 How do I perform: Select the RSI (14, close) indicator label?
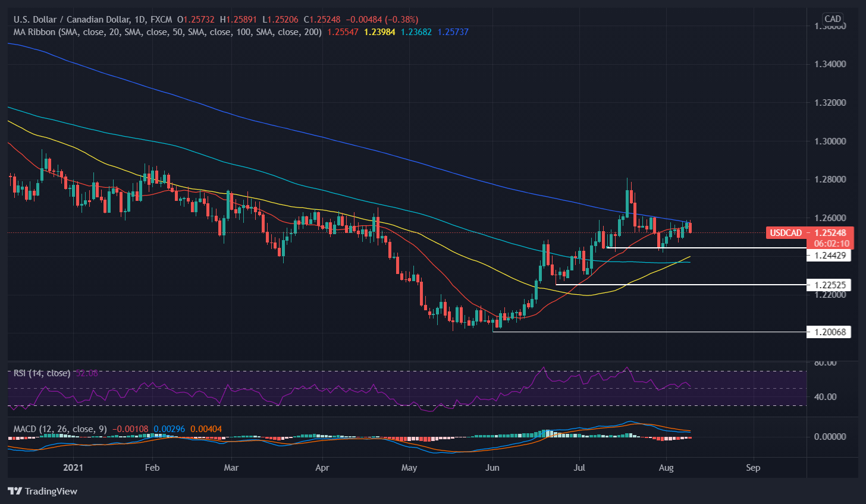[x=42, y=373]
